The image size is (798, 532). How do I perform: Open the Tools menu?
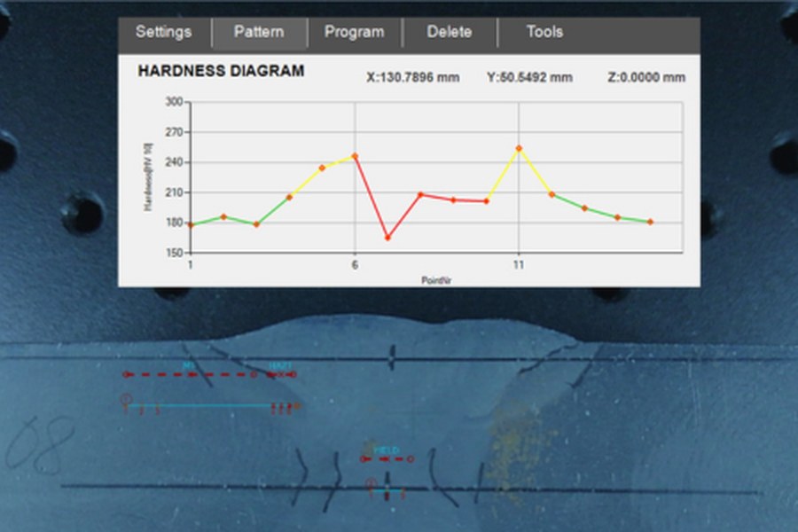[544, 32]
